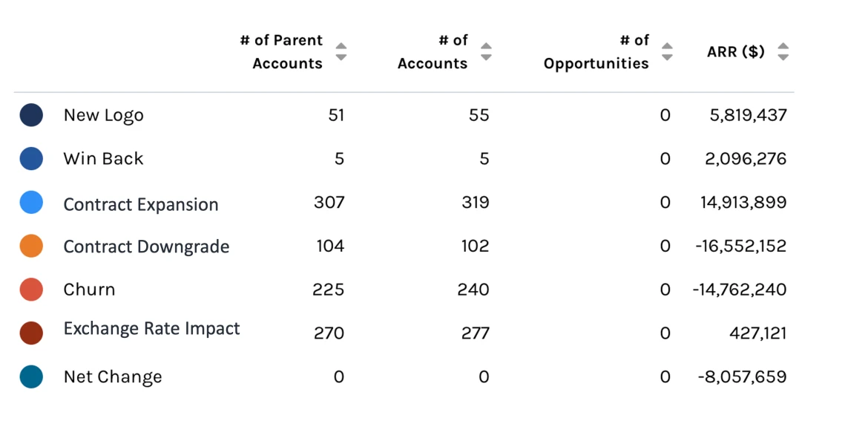This screenshot has height=427, width=868.
Task: Click the Net Change ARR value -8,057,659
Action: 742,377
